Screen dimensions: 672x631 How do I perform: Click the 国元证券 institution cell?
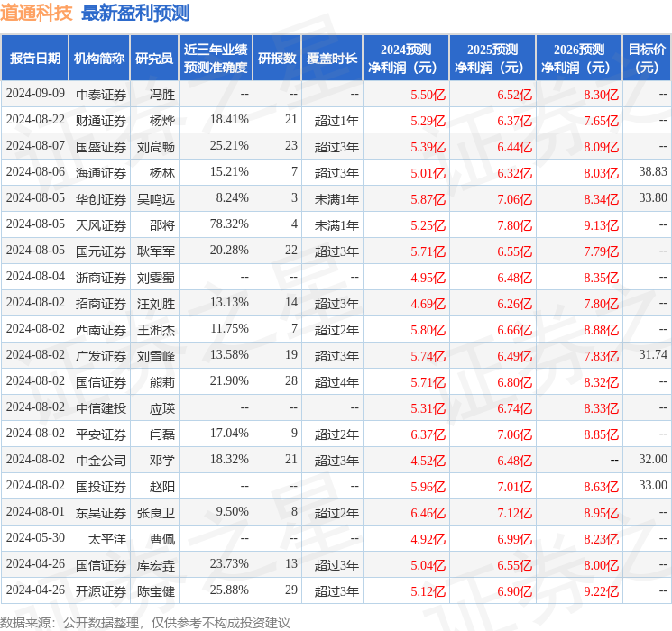(101, 251)
